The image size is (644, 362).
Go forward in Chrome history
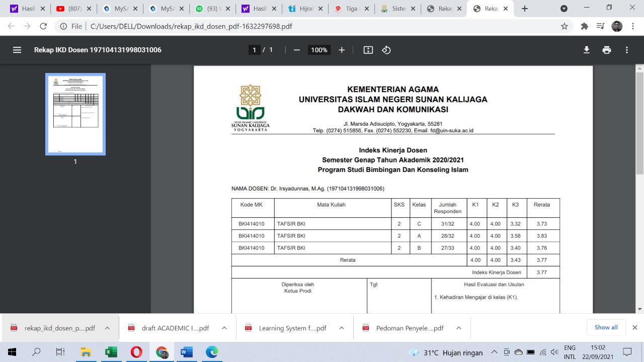click(27, 26)
